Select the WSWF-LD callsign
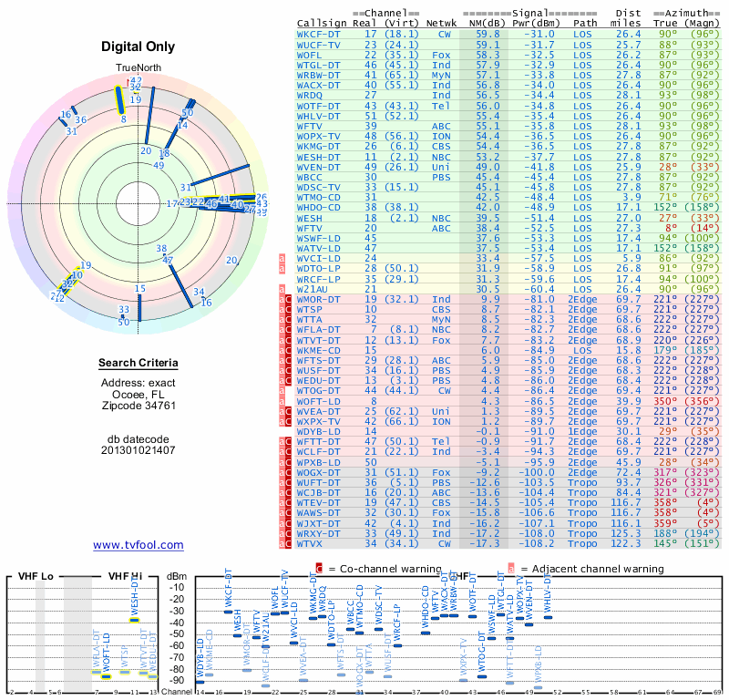 [318, 238]
